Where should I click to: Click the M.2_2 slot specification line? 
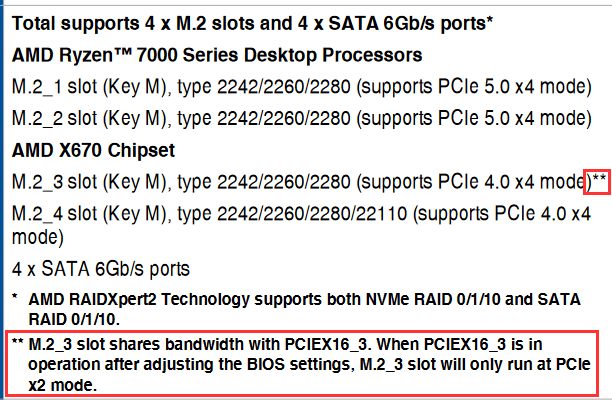click(300, 119)
